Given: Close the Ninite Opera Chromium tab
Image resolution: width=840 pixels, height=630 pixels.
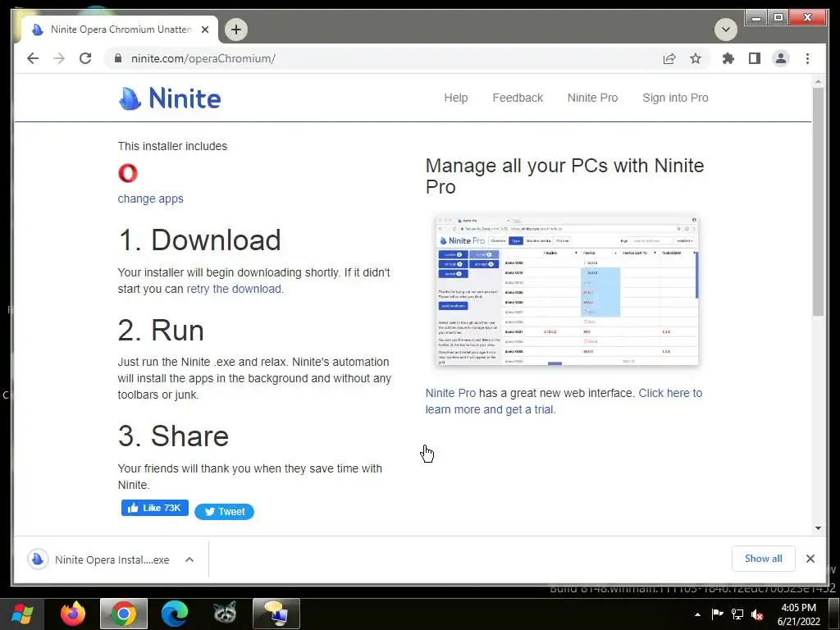Looking at the screenshot, I should tap(204, 30).
